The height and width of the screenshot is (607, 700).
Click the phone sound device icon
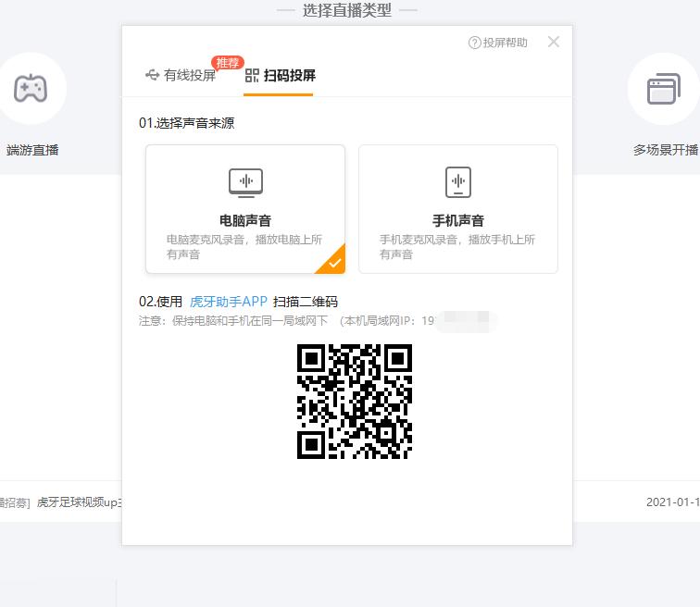click(458, 182)
